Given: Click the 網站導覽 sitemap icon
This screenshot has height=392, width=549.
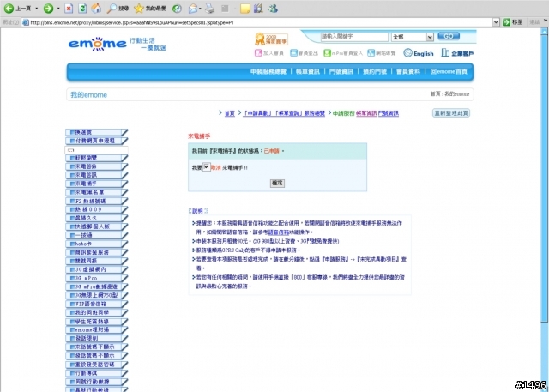Looking at the screenshot, I should [371, 53].
